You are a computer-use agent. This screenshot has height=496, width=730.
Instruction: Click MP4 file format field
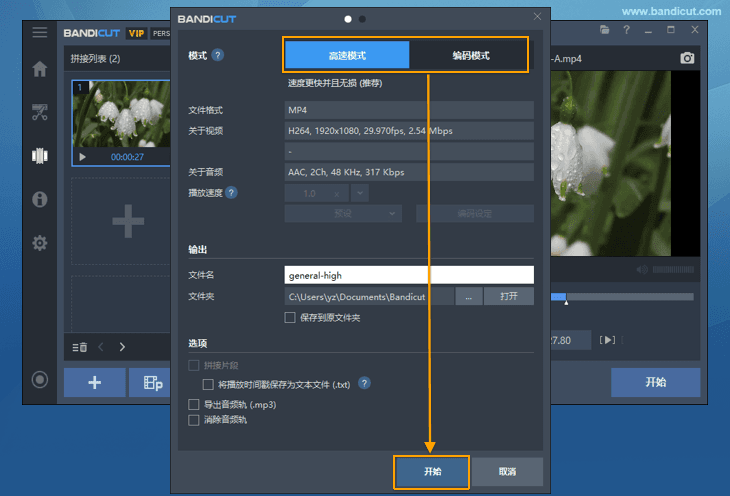[x=409, y=110]
